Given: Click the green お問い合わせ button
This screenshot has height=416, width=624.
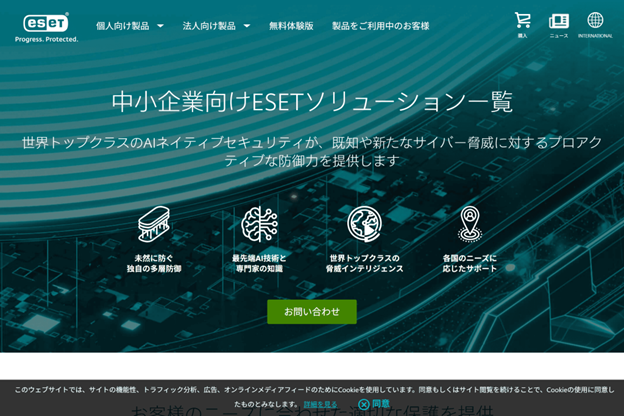Looking at the screenshot, I should (x=312, y=312).
